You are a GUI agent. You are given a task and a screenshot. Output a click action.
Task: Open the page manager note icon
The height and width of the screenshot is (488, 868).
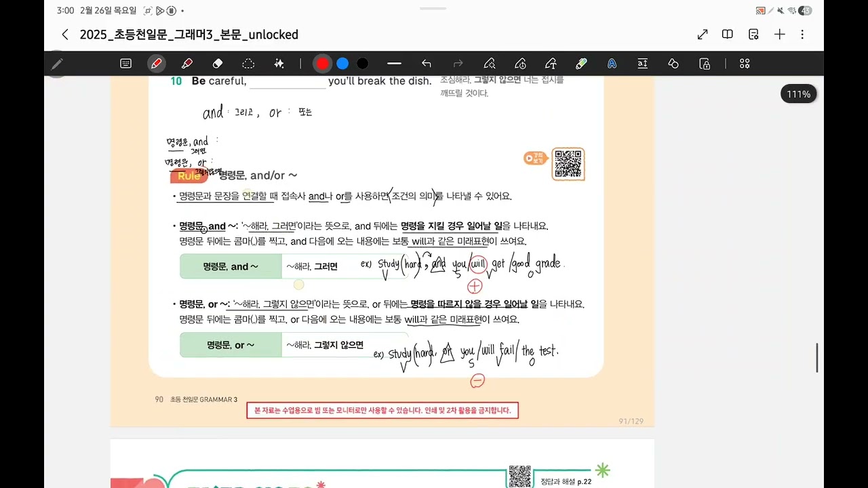pyautogui.click(x=753, y=35)
